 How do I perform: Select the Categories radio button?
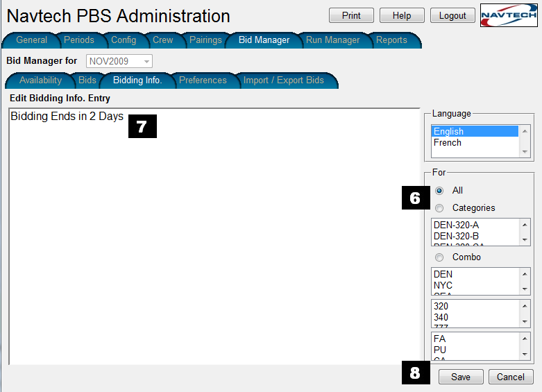439,207
